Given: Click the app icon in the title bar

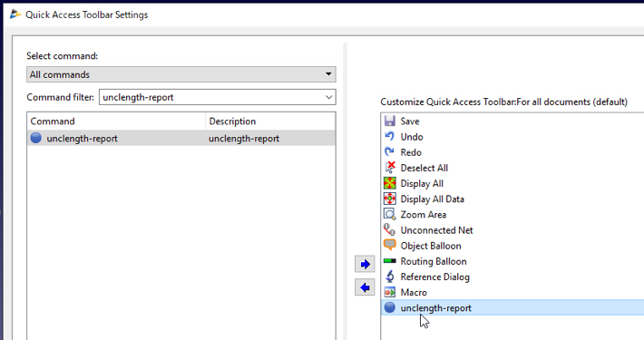Looking at the screenshot, I should click(15, 15).
